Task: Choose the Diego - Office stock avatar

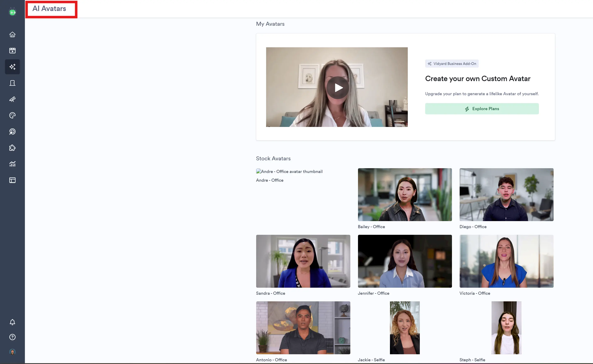Action: pyautogui.click(x=506, y=195)
